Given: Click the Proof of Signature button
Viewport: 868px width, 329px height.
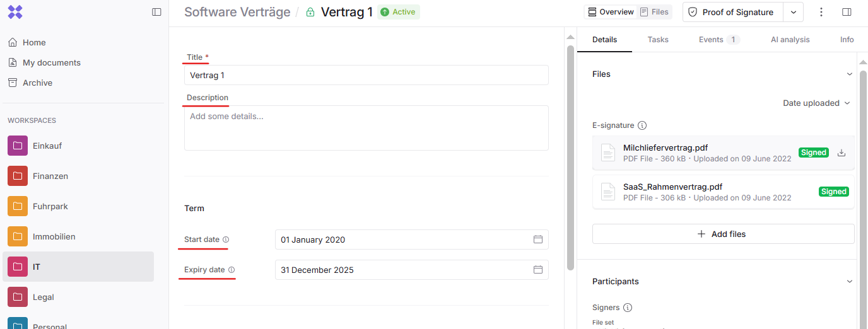Looking at the screenshot, I should pos(733,12).
